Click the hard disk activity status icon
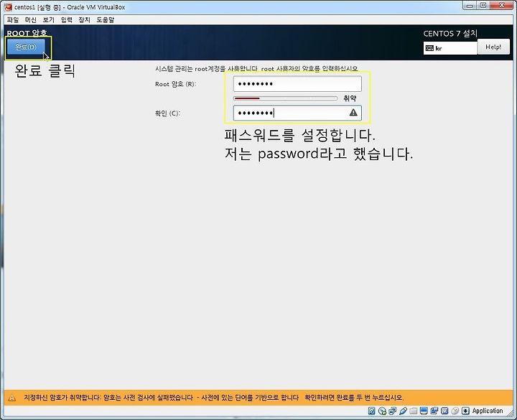The height and width of the screenshot is (420, 517). click(x=372, y=411)
